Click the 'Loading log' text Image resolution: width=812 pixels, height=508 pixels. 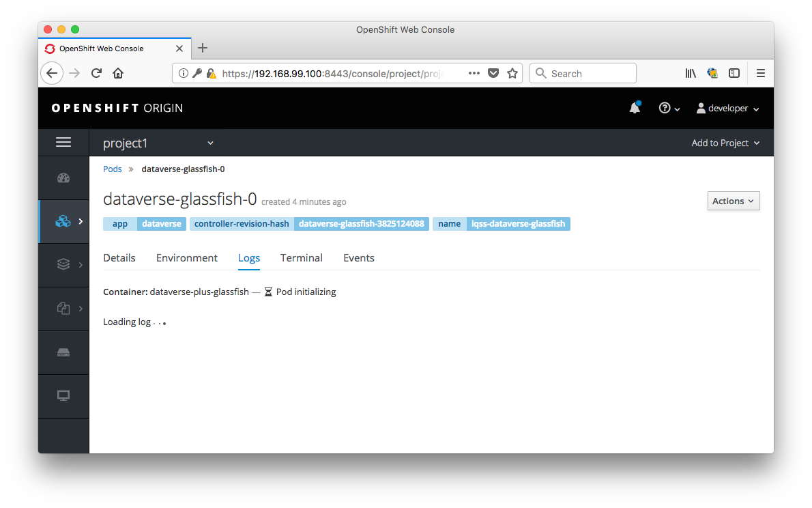point(127,322)
